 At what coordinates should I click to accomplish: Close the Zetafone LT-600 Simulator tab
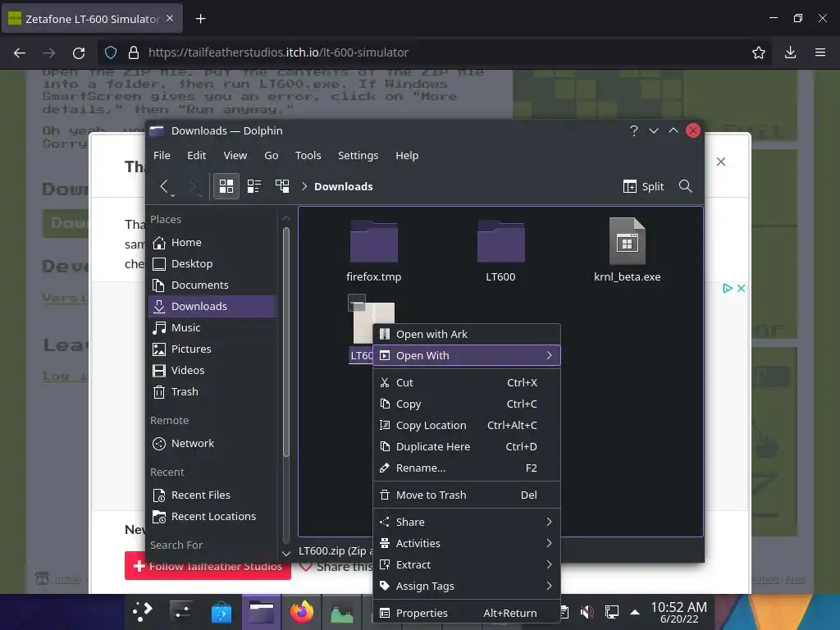click(x=170, y=18)
